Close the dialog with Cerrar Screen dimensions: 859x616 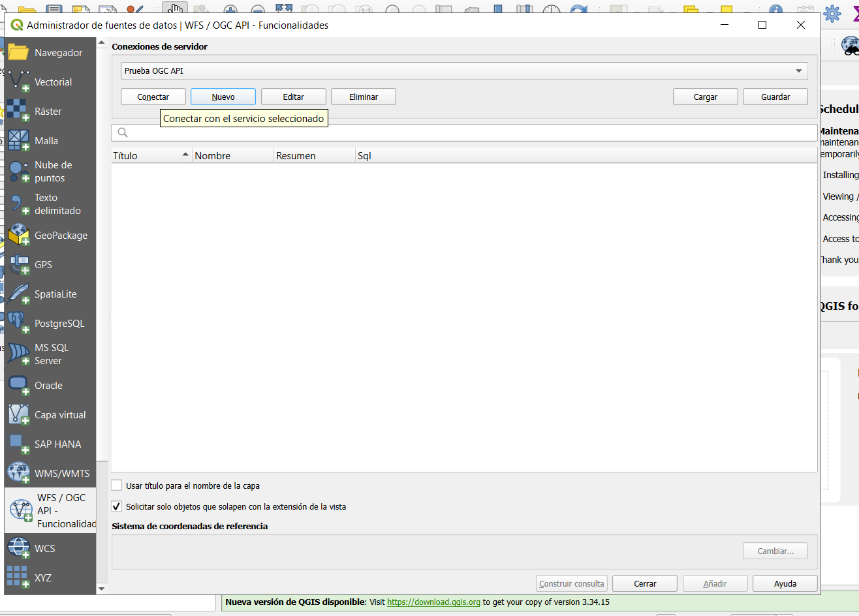[x=645, y=583]
